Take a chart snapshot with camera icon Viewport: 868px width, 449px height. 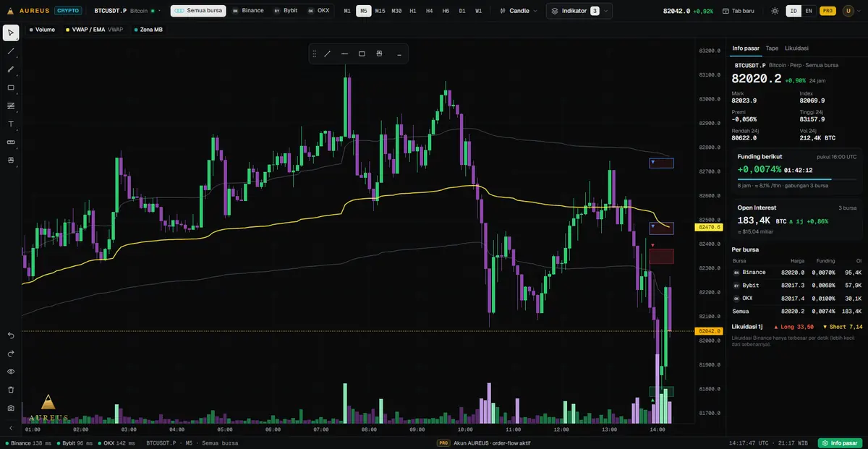(11, 408)
